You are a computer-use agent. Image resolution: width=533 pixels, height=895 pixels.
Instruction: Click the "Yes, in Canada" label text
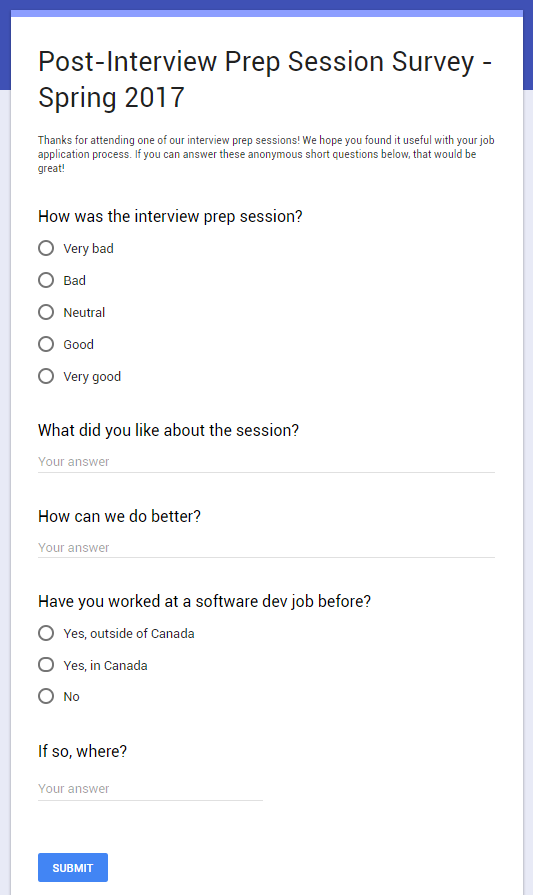(x=105, y=666)
